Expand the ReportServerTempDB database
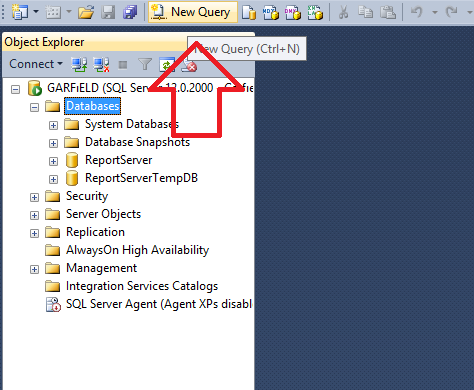The height and width of the screenshot is (390, 474). (53, 179)
